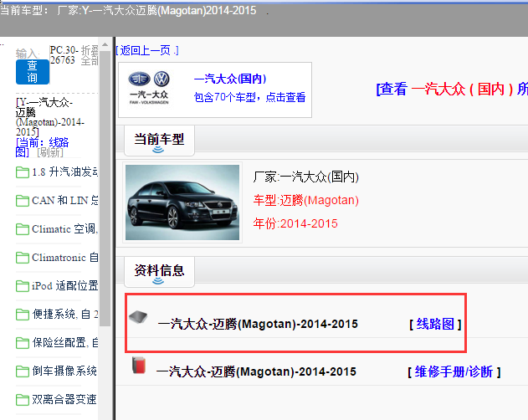Click the sidebar scrollbar up arrow
The height and width of the screenshot is (420, 528).
pos(105,44)
